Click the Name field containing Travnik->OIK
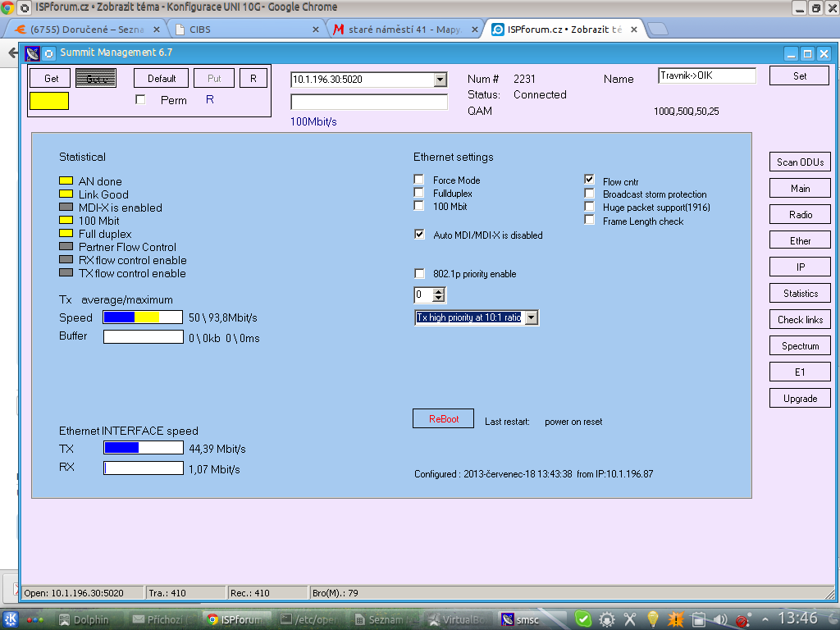 [x=706, y=75]
